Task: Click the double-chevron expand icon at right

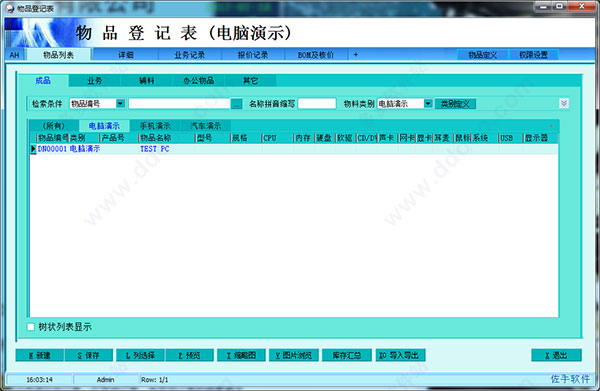Action: [x=564, y=103]
